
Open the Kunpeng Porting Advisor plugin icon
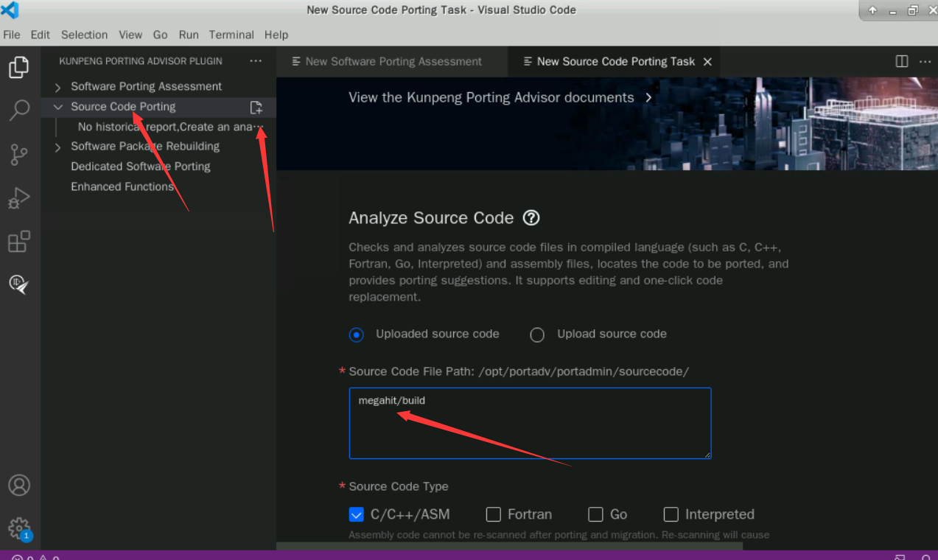(x=19, y=284)
